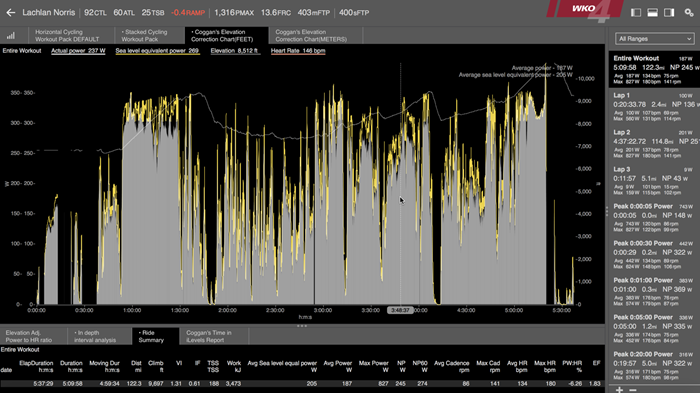The height and width of the screenshot is (393, 700).
Task: Toggle the bottom panel layout icon
Action: [652, 13]
